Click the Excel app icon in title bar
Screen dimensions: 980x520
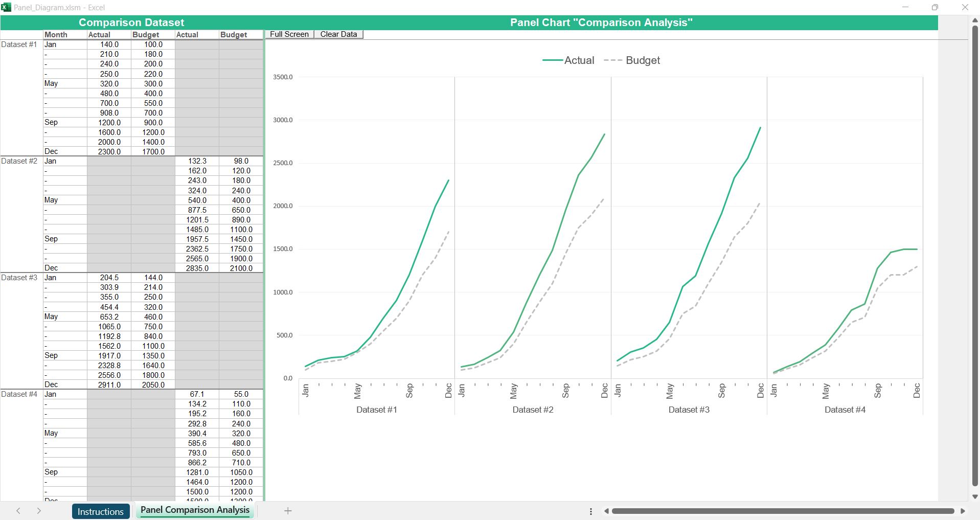pyautogui.click(x=6, y=7)
